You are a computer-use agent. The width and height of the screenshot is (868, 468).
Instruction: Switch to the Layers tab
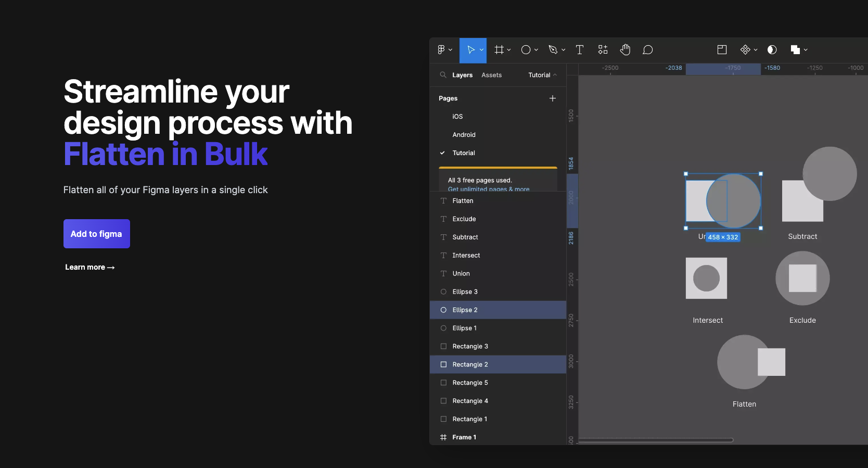point(463,75)
